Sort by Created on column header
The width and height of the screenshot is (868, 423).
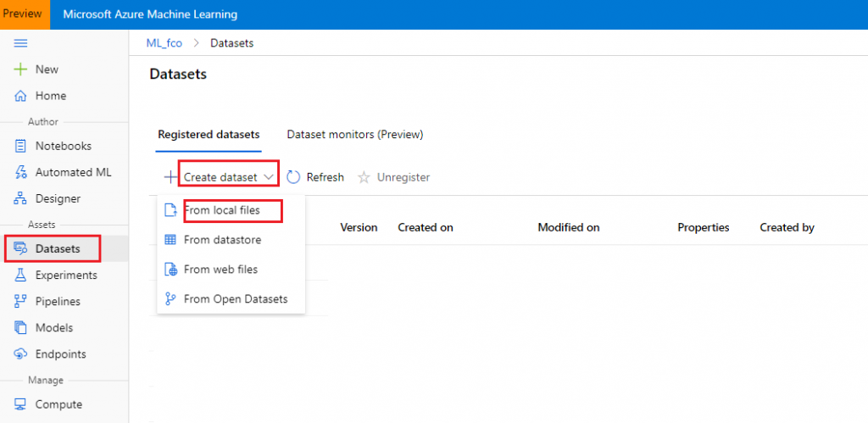click(426, 227)
